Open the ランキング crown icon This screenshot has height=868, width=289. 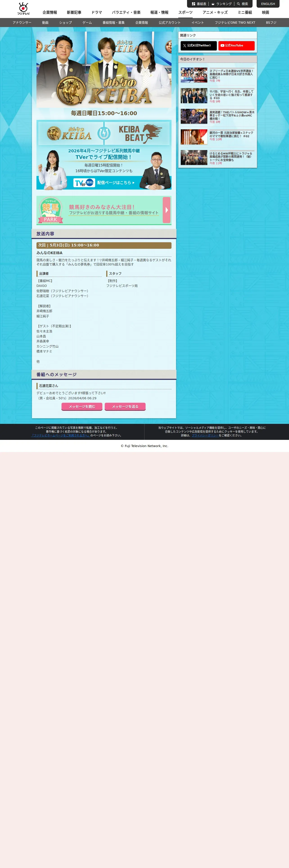click(x=213, y=4)
